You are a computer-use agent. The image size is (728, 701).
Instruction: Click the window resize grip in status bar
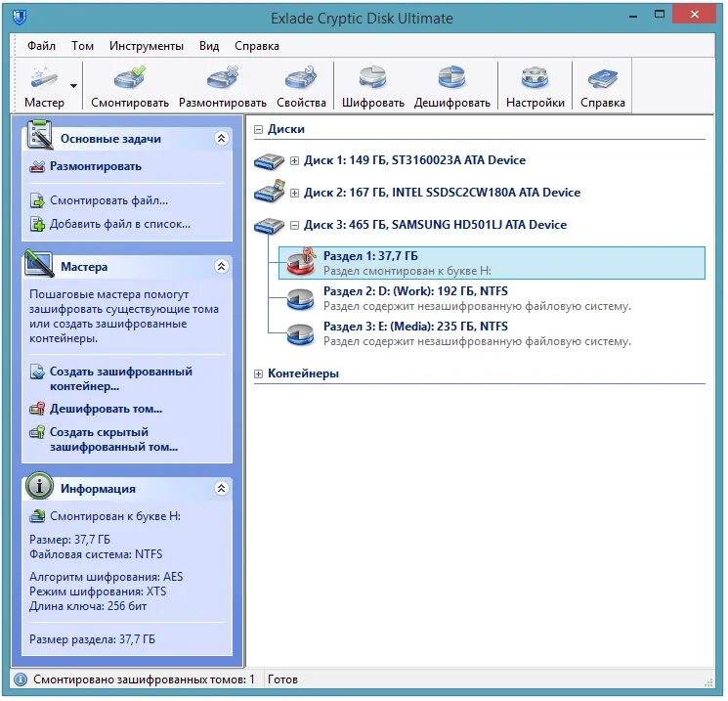[x=708, y=682]
